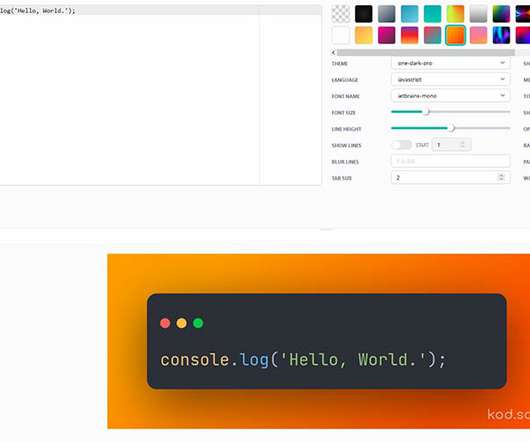Screen dimensions: 530x442
Task: Click the red window dot in preview
Action: coord(165,323)
